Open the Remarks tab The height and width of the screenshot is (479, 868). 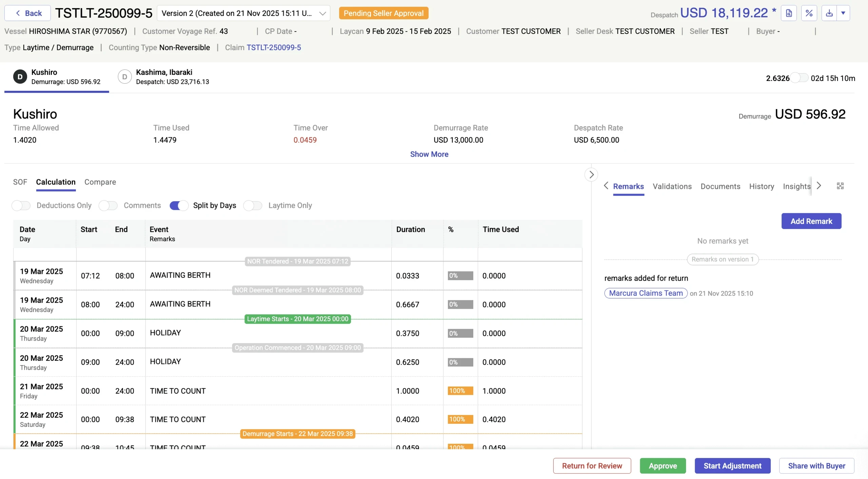coord(628,186)
